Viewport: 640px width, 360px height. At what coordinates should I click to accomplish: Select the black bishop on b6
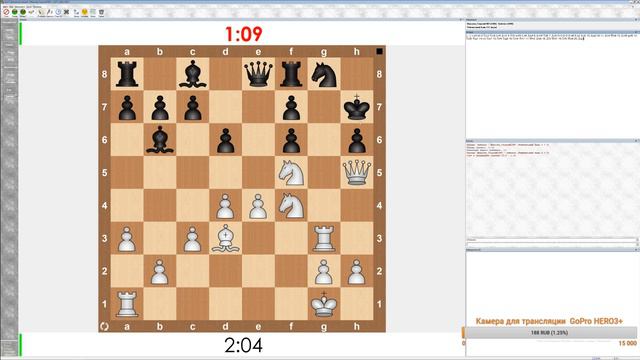160,140
